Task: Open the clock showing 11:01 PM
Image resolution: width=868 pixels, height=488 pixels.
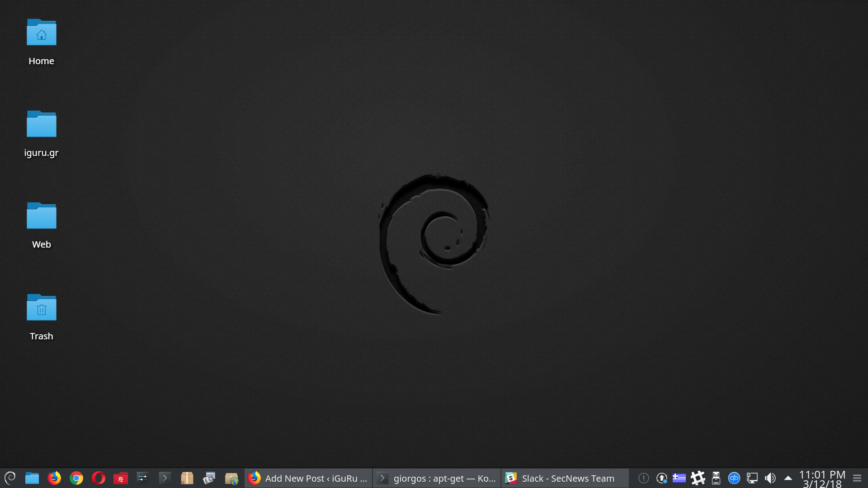Action: click(x=822, y=479)
